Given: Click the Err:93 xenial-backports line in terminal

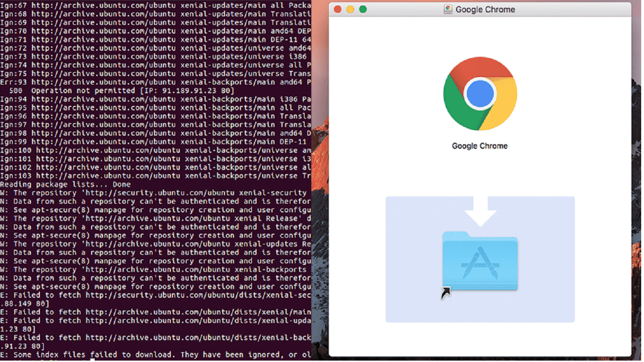Looking at the screenshot, I should click(155, 82).
